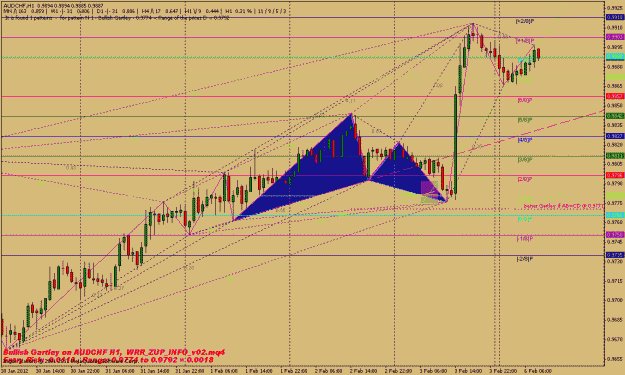Screen dimensions: 625x375
Task: Click the timeframe stats line starting with MN
Action: (x=144, y=12)
